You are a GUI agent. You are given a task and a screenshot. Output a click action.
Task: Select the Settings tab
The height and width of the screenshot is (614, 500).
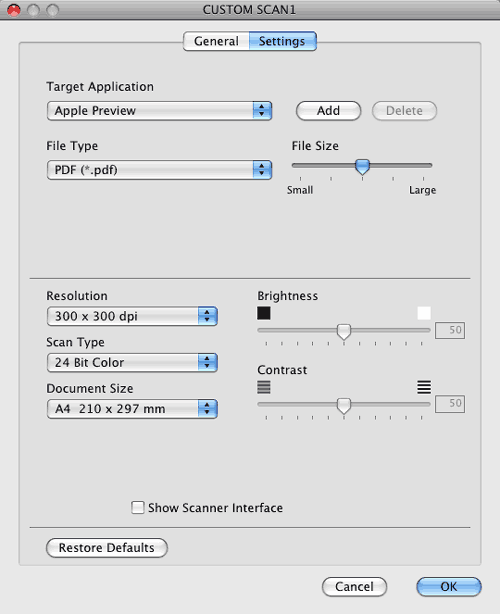(x=282, y=41)
